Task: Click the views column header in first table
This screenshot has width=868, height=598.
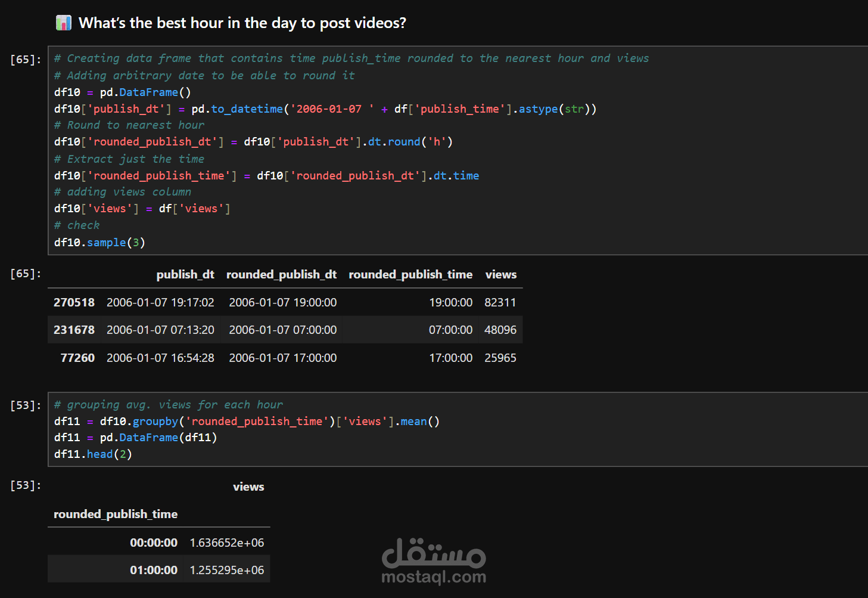Action: click(501, 274)
